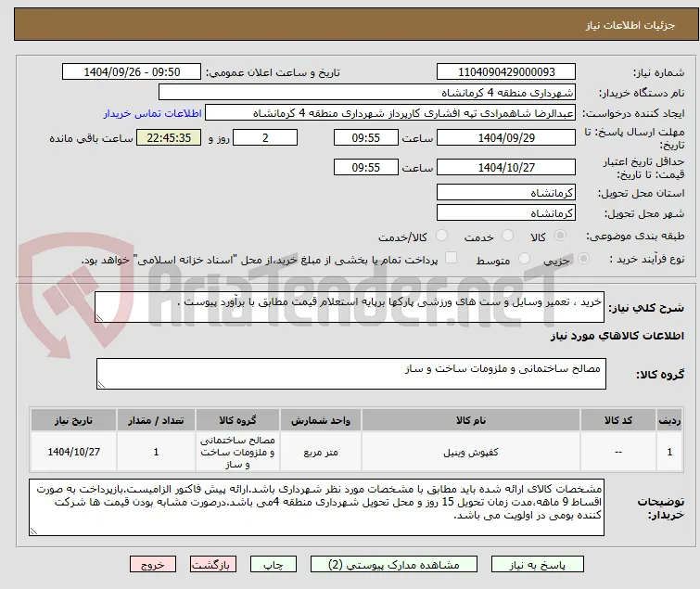Select the متوسط purchase type radio
Image resolution: width=700 pixels, height=589 pixels.
click(x=524, y=259)
